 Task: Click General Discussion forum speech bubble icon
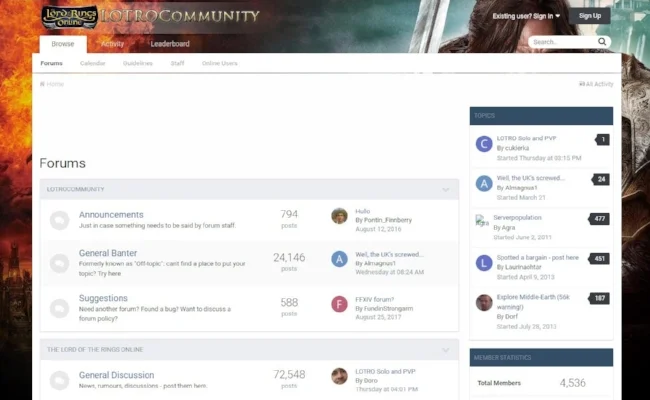60,380
